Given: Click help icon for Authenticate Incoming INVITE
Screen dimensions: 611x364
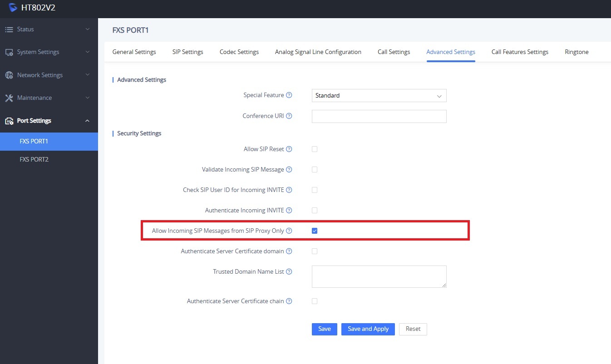Looking at the screenshot, I should [289, 211].
